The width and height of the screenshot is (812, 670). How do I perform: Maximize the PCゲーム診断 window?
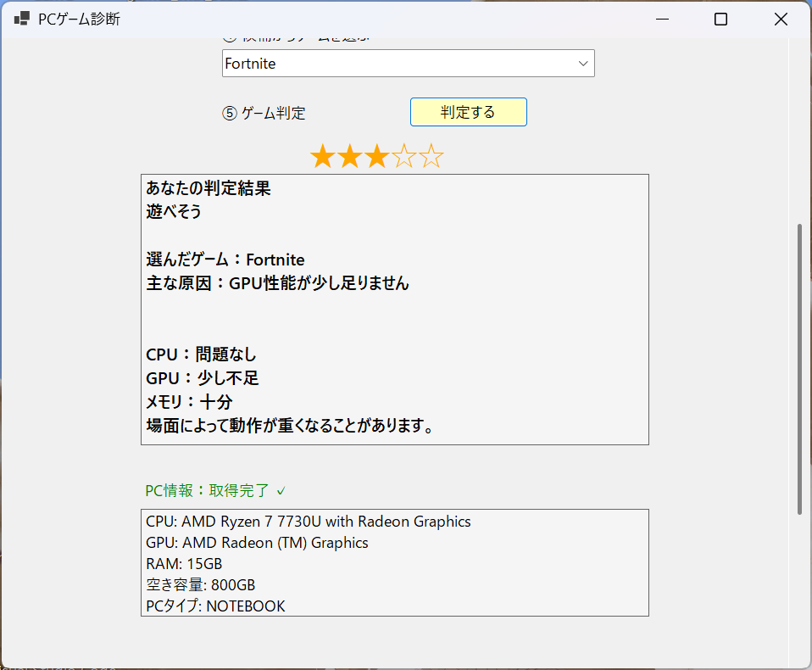(x=720, y=20)
